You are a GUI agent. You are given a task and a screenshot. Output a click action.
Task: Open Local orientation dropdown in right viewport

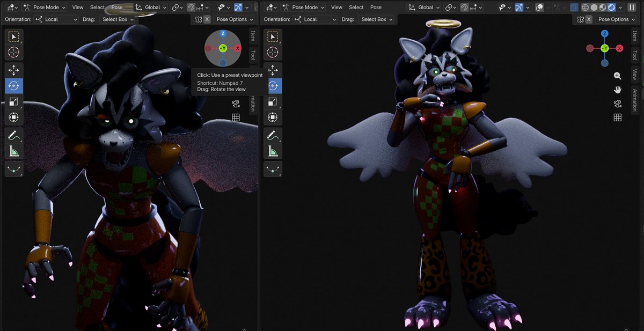314,19
